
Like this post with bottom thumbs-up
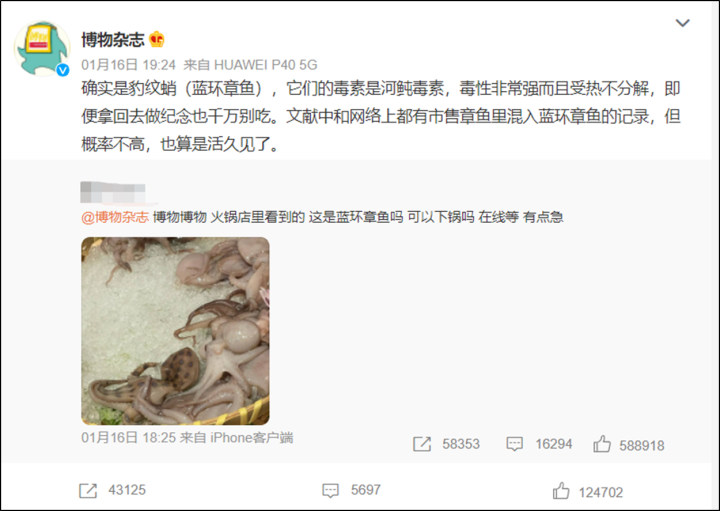tap(561, 491)
